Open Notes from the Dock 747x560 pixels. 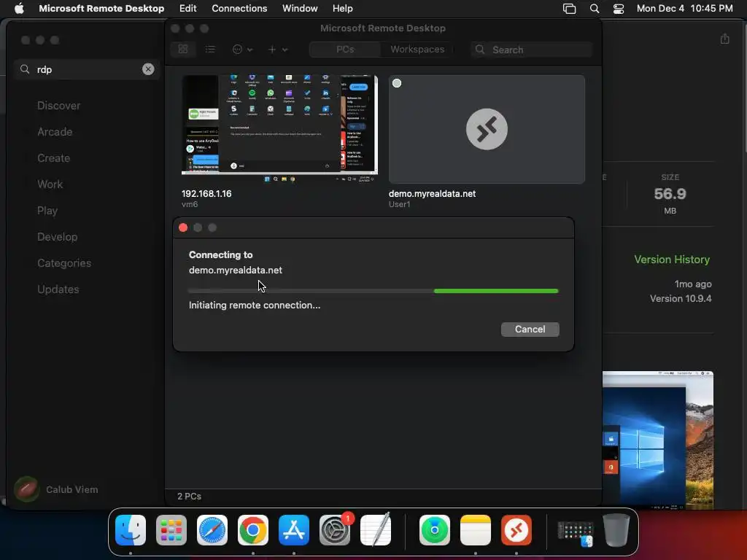[x=476, y=530]
